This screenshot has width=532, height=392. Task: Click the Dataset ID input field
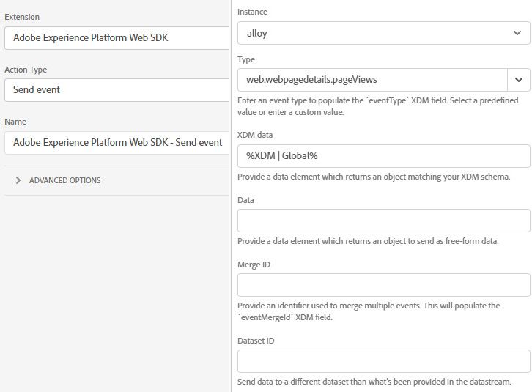(384, 361)
